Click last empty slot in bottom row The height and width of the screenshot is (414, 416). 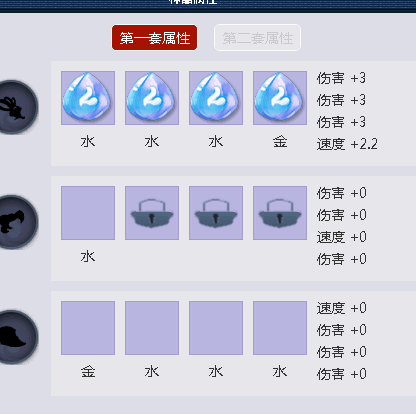click(280, 328)
